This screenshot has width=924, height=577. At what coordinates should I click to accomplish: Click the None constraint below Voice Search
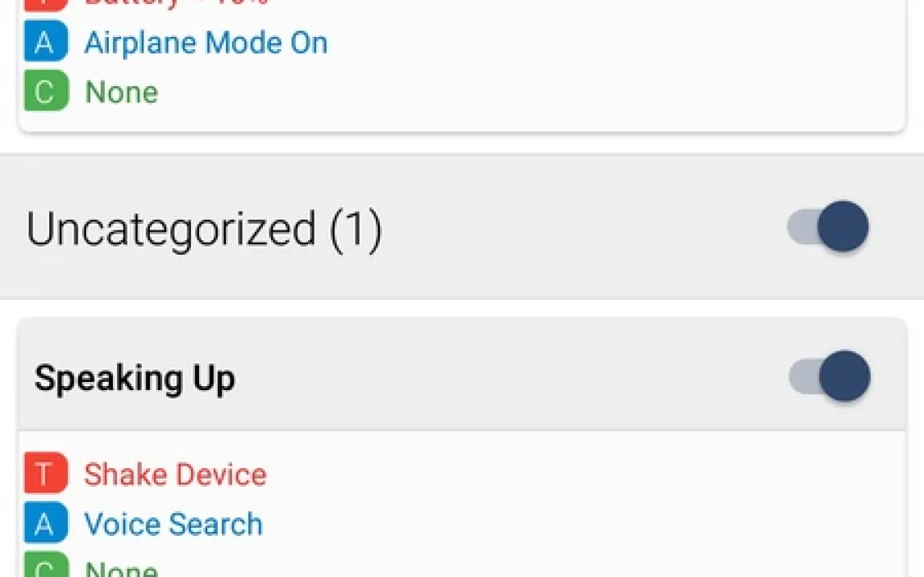tap(122, 569)
